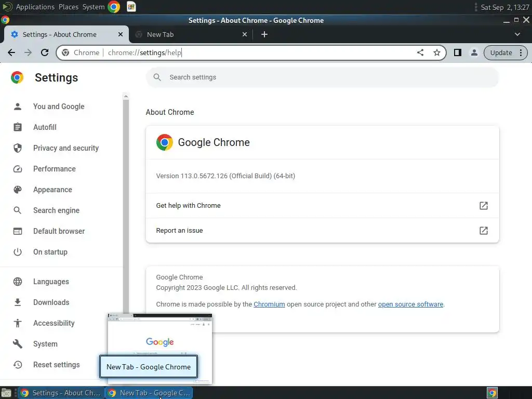Open the open source software link
The width and height of the screenshot is (532, 399).
tap(410, 304)
